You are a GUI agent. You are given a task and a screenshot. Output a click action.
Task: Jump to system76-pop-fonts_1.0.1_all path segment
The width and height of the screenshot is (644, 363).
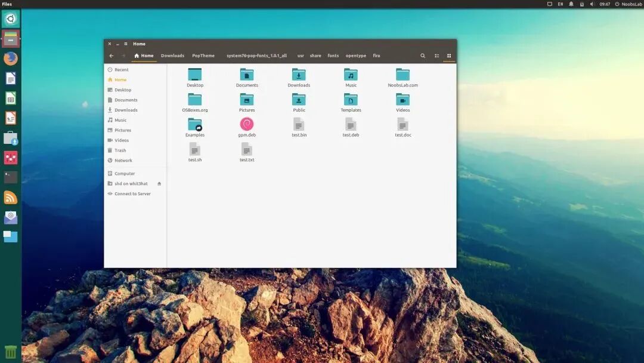pos(256,56)
